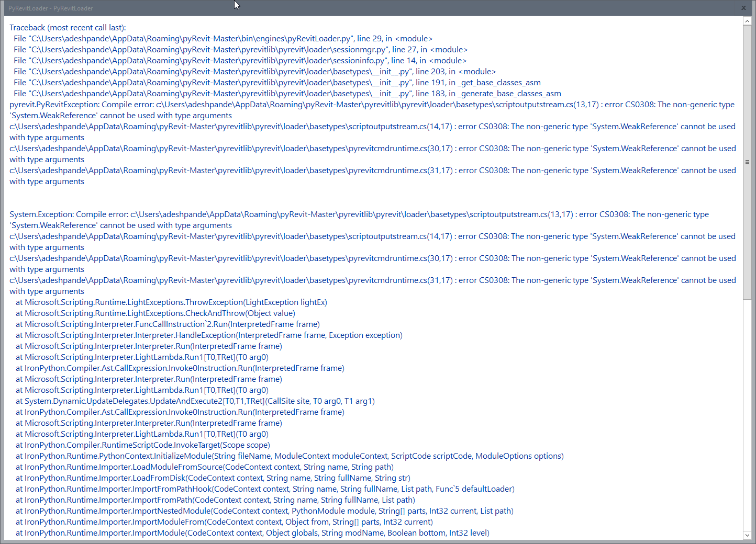The height and width of the screenshot is (544, 756).
Task: Close the PyRevitLoader output window
Action: point(743,8)
